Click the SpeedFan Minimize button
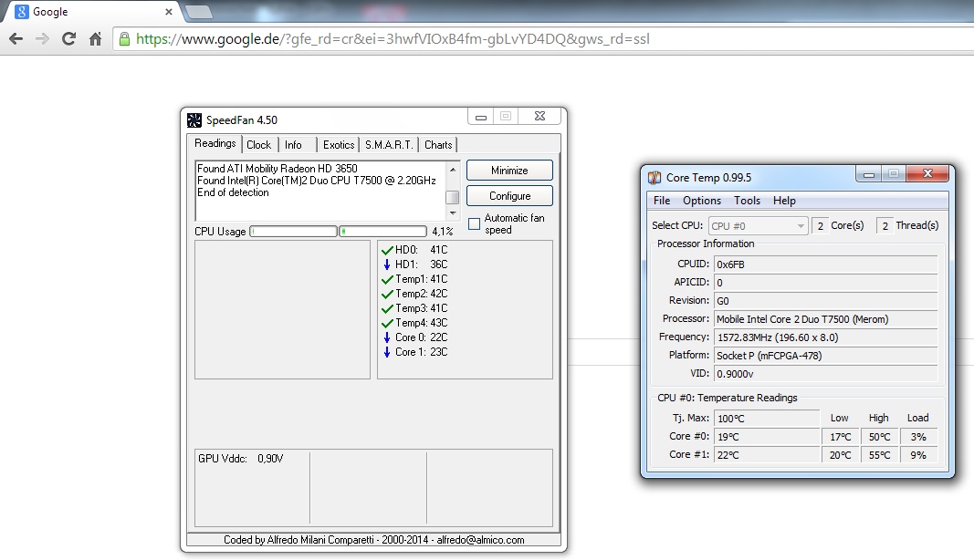Image resolution: width=974 pixels, height=560 pixels. click(509, 171)
